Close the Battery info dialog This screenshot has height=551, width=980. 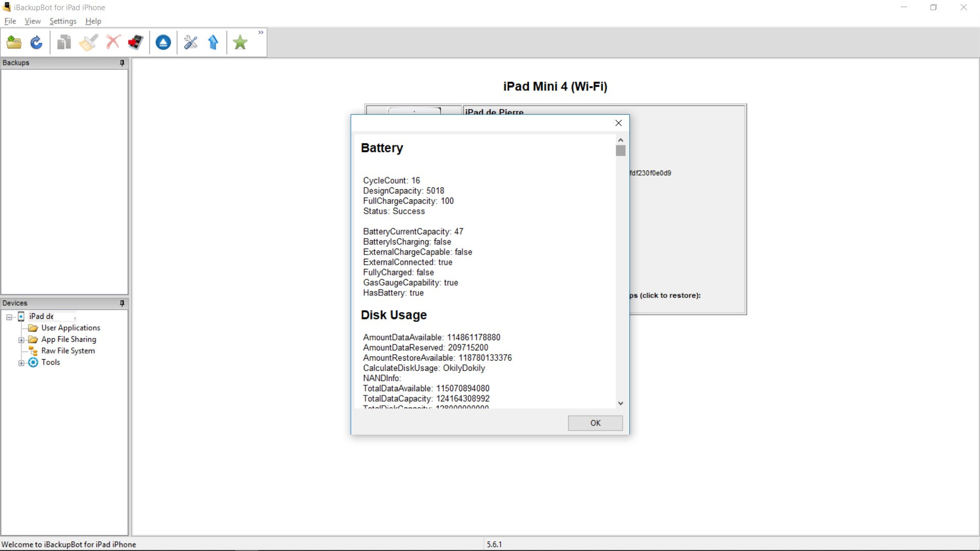point(618,123)
